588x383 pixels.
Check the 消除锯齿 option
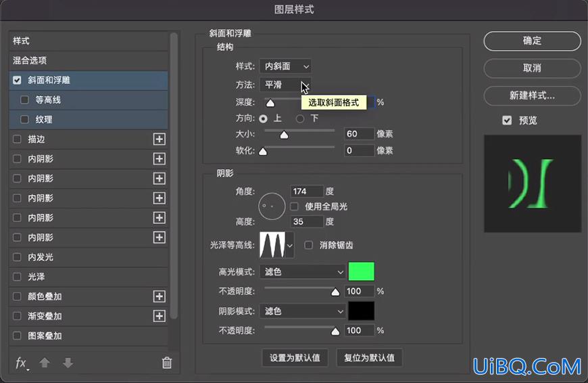click(x=308, y=245)
